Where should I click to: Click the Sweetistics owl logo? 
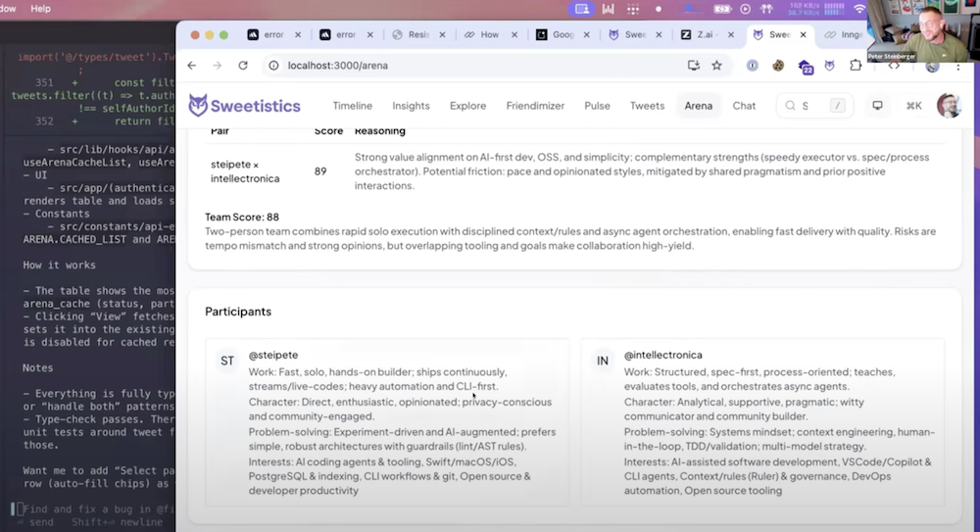(199, 106)
